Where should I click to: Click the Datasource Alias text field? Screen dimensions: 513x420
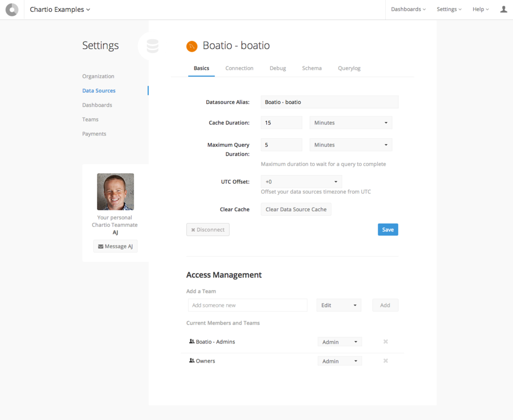(x=329, y=102)
